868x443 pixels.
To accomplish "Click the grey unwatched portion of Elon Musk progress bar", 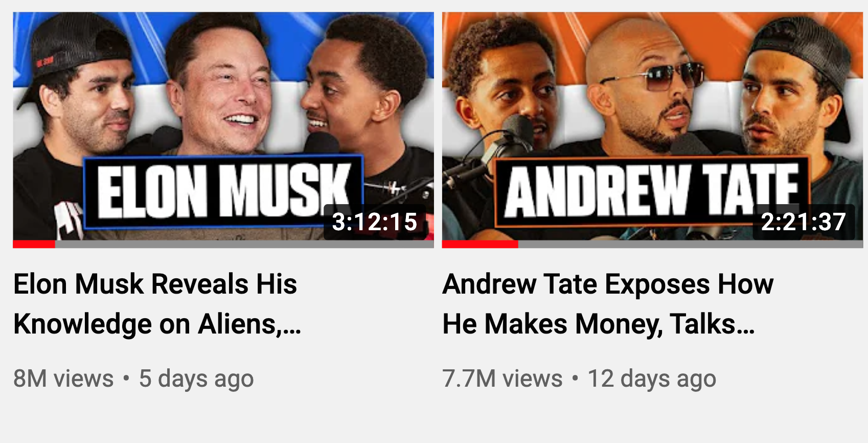I will (x=244, y=244).
